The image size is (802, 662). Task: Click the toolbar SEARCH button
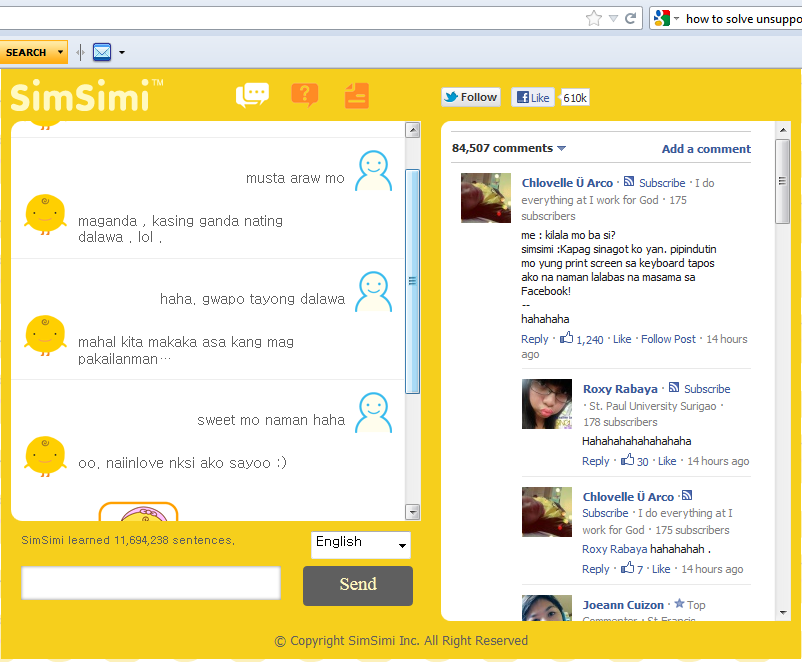(x=26, y=52)
